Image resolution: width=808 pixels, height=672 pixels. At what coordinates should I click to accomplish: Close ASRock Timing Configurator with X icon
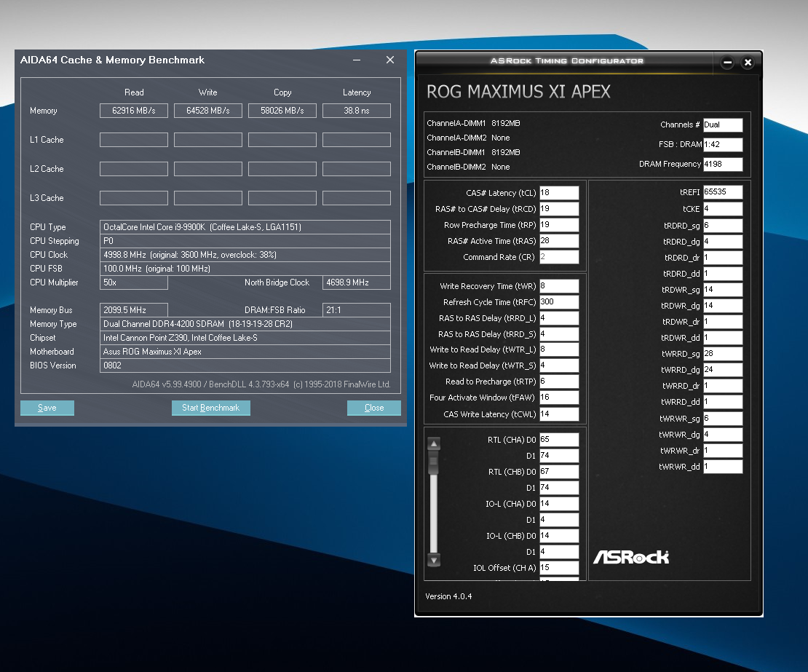point(748,63)
